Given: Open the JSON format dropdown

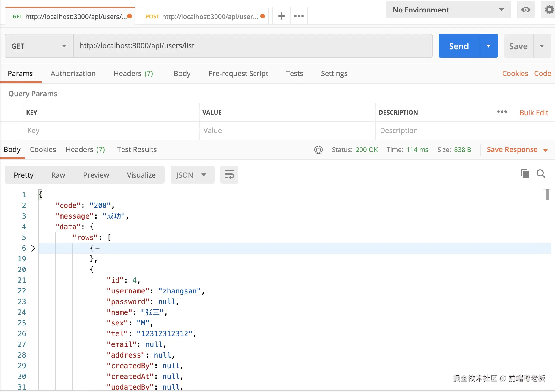Looking at the screenshot, I should (192, 175).
